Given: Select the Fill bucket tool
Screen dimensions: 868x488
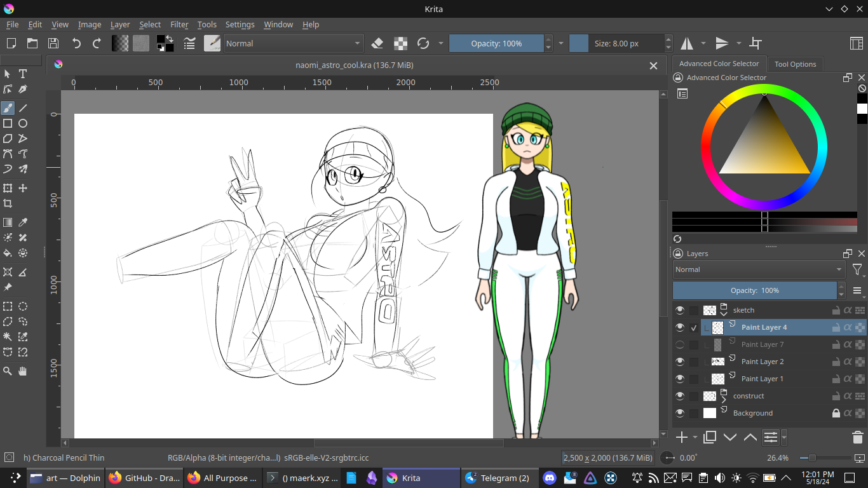Looking at the screenshot, I should point(8,253).
